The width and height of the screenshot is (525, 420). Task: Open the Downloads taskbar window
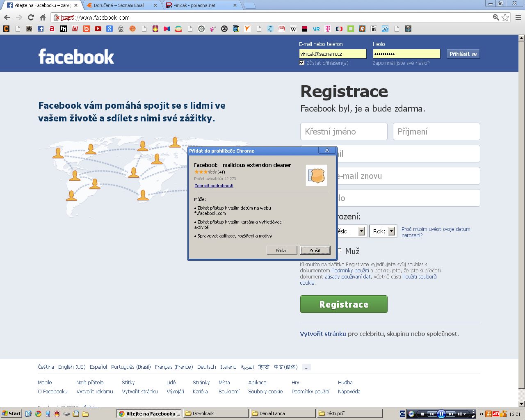point(215,413)
